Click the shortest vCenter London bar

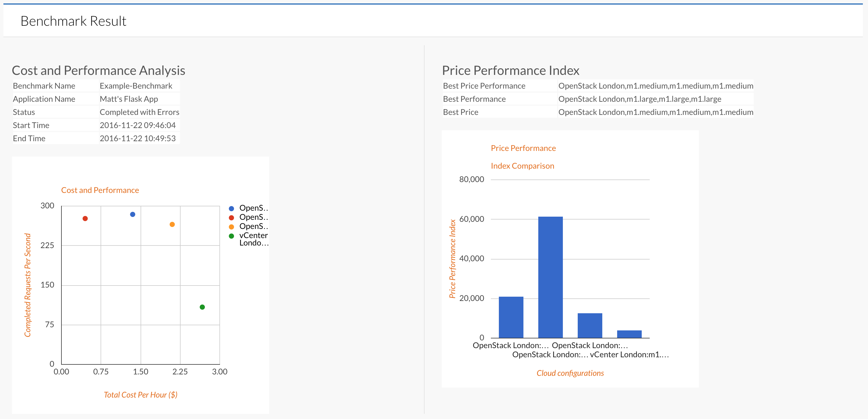pos(629,334)
